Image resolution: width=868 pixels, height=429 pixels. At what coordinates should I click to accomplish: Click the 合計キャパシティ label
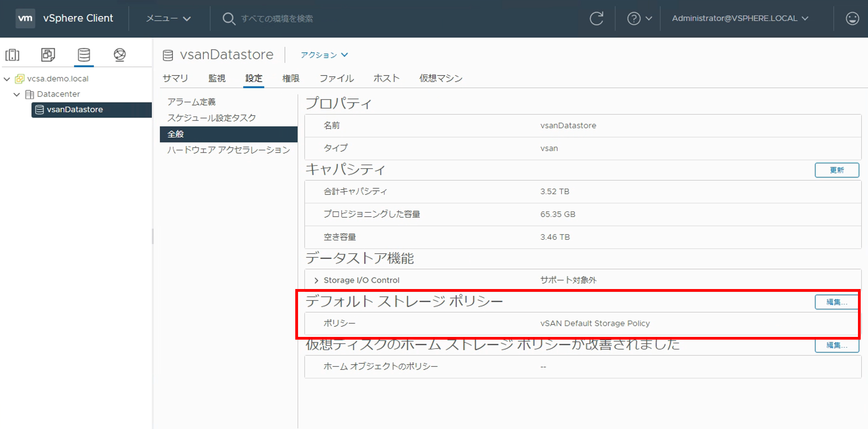point(355,191)
